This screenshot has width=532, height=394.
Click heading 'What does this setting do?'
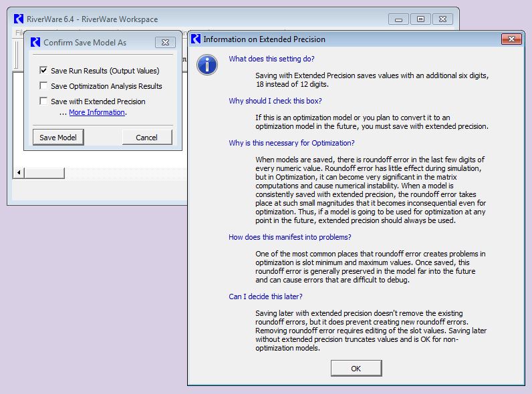coord(271,59)
